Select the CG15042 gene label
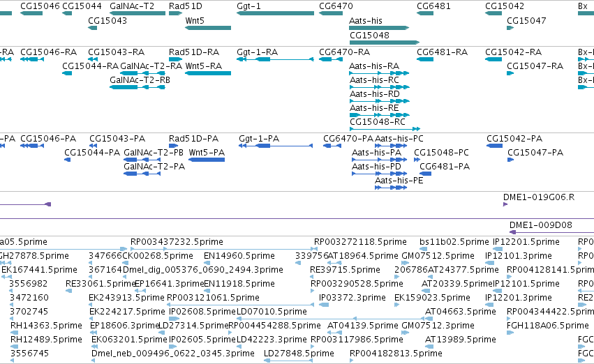The height and width of the screenshot is (364, 594). [505, 6]
